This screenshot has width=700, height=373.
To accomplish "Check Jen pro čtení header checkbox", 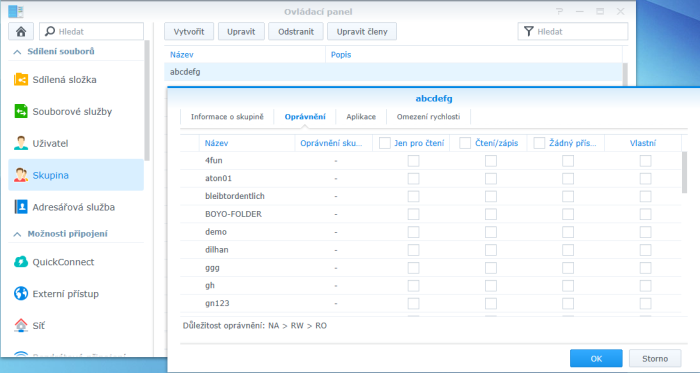I will pyautogui.click(x=385, y=143).
